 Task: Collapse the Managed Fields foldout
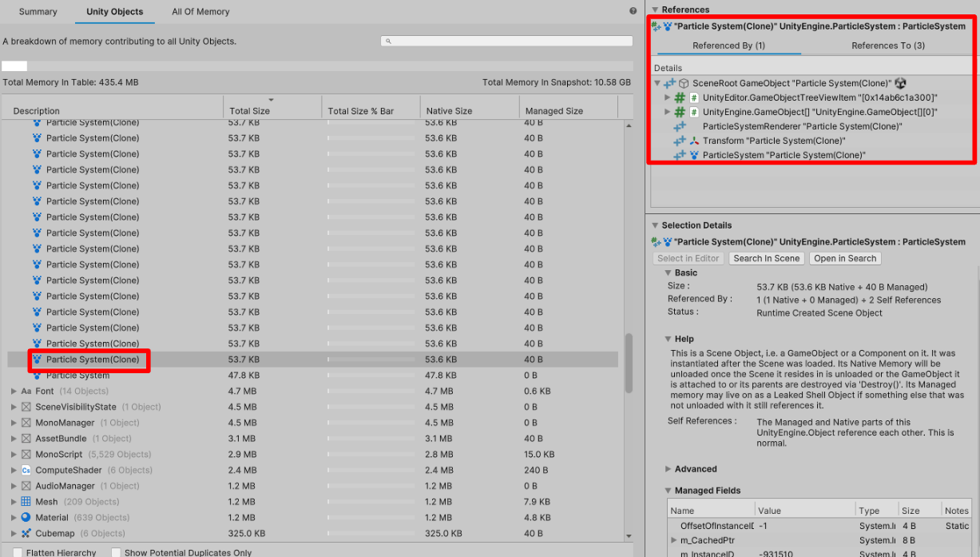coord(669,491)
